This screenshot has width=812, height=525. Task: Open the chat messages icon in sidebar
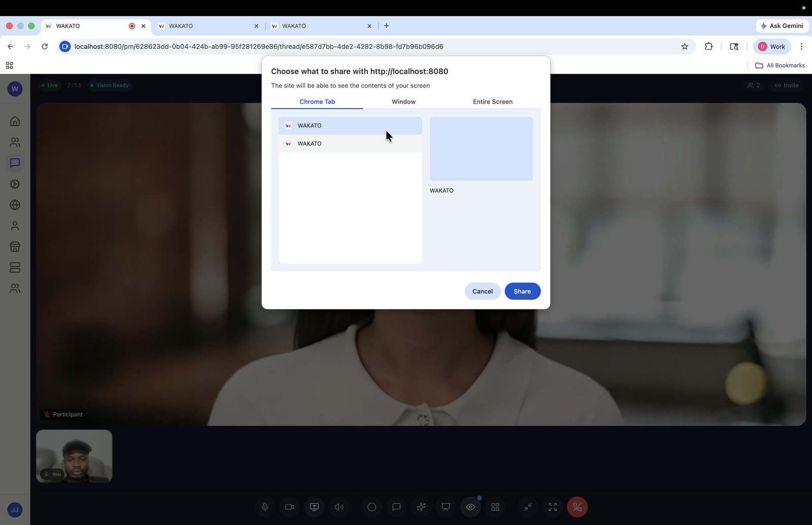click(15, 163)
